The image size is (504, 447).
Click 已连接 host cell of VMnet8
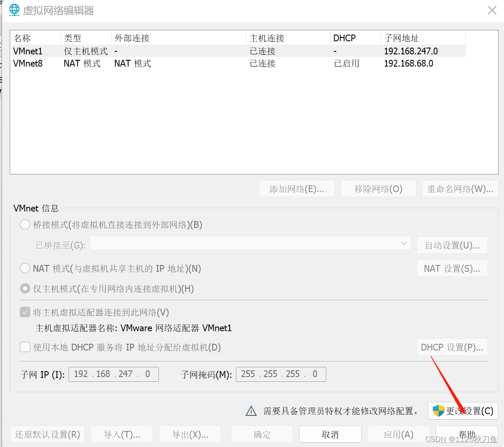(263, 63)
